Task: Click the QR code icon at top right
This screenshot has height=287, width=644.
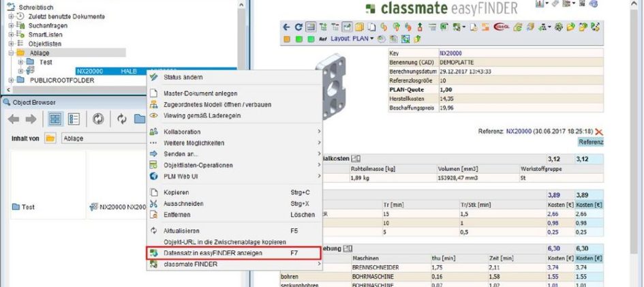Action: pos(582,3)
